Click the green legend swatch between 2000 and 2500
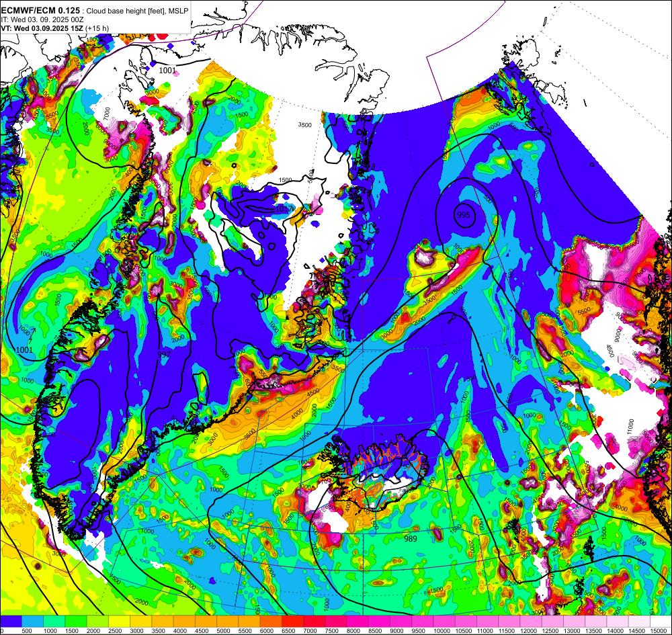672x635 pixels. click(97, 621)
